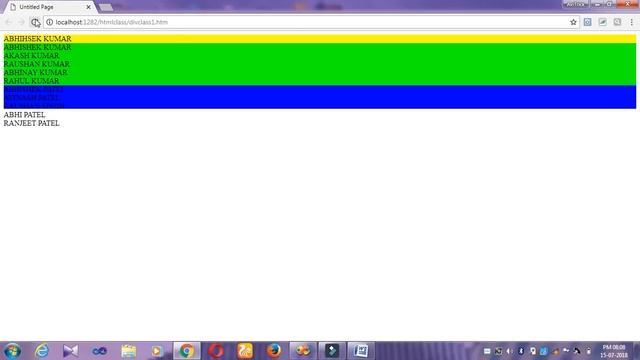Click the Show desktop strip beside the clock

pyautogui.click(x=636, y=351)
